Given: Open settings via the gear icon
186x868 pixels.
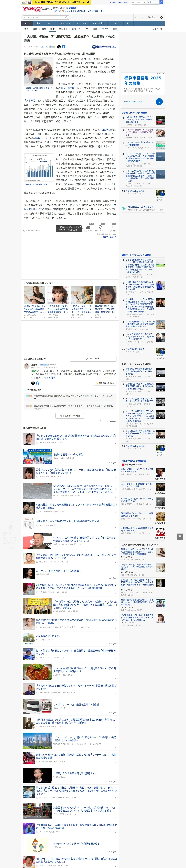Looking at the screenshot, I should tap(161, 18).
